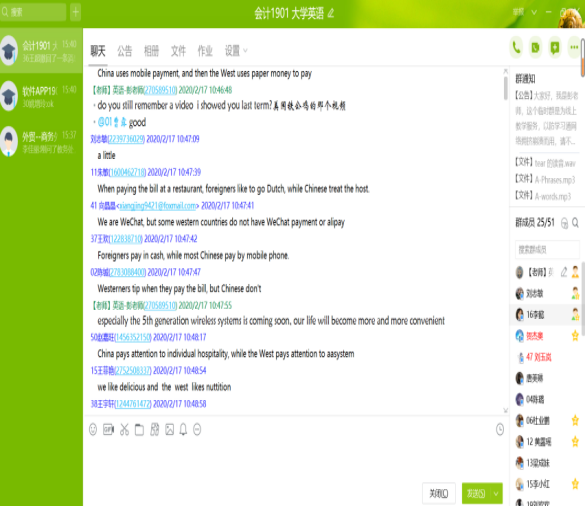Open the send button dropdown arrow
The width and height of the screenshot is (585, 506).
pos(496,494)
